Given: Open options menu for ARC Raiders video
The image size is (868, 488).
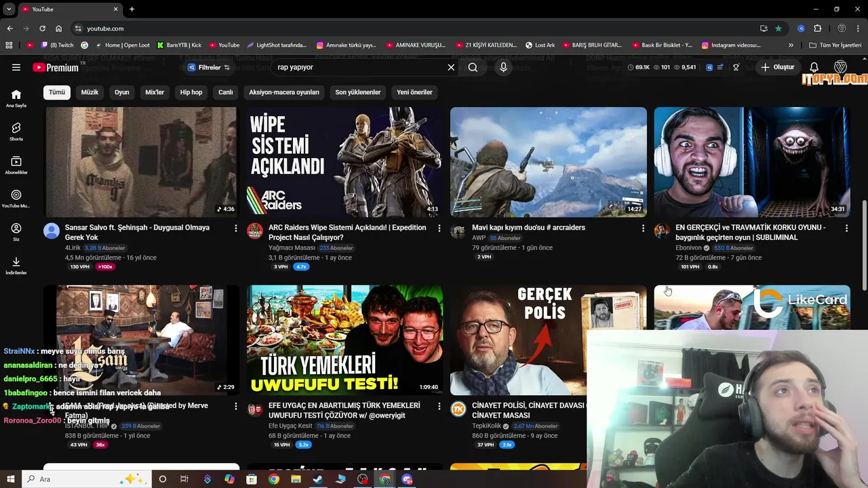Looking at the screenshot, I should [x=439, y=228].
